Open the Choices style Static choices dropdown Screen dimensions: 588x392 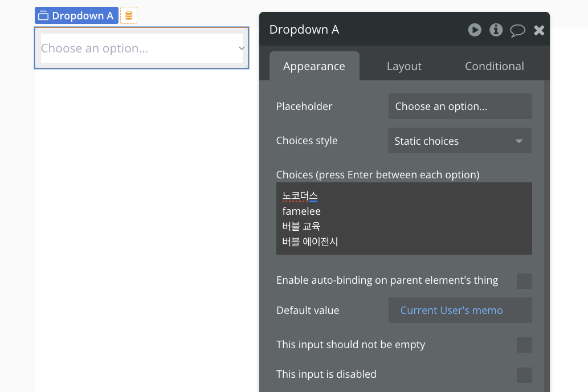[x=459, y=141]
